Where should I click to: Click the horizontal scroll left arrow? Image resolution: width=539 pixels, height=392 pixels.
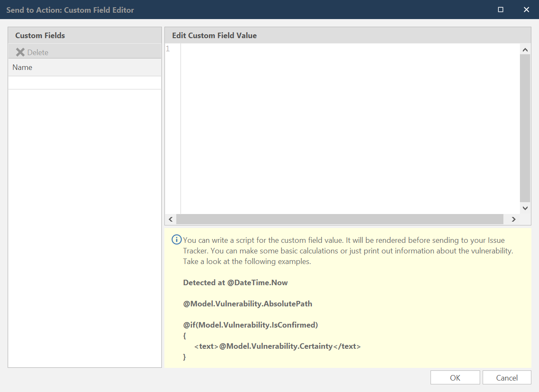point(171,219)
